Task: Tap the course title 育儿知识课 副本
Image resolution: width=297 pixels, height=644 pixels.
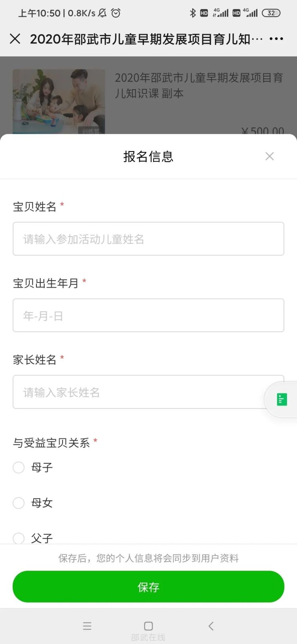Action: [x=199, y=86]
